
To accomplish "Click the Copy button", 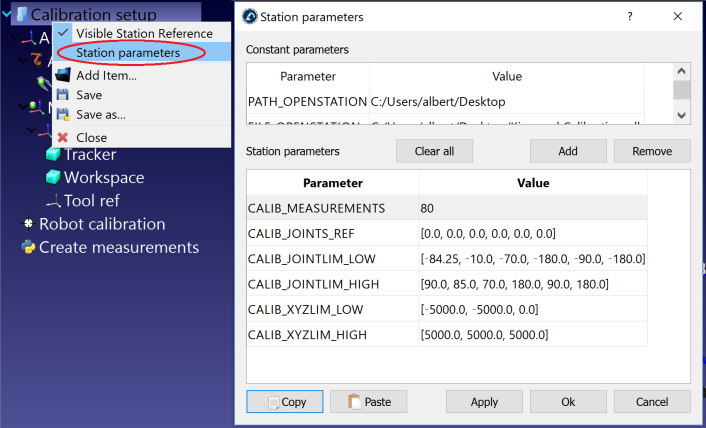I will tap(284, 401).
